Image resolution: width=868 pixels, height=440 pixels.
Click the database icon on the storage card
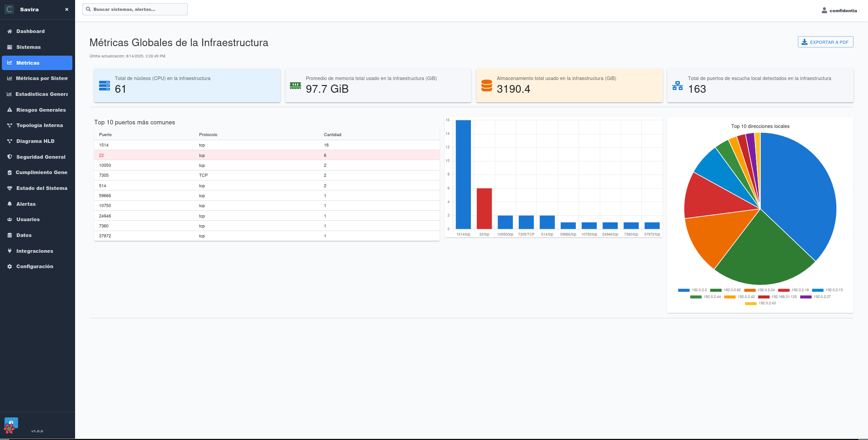(486, 85)
